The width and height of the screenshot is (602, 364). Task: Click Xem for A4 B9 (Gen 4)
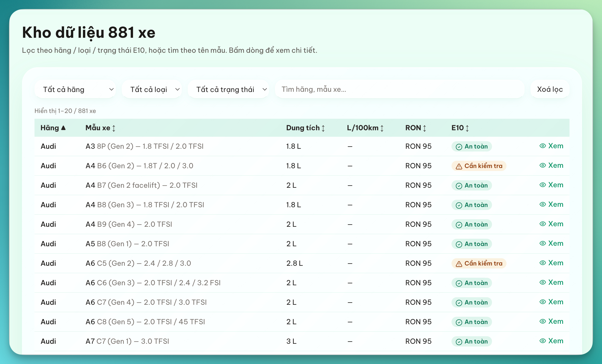(x=551, y=224)
